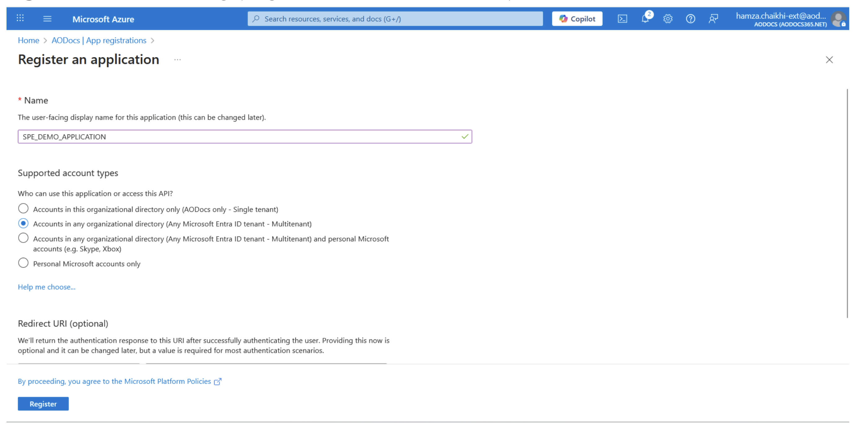
Task: Click the Supported account types heading
Action: click(x=68, y=173)
